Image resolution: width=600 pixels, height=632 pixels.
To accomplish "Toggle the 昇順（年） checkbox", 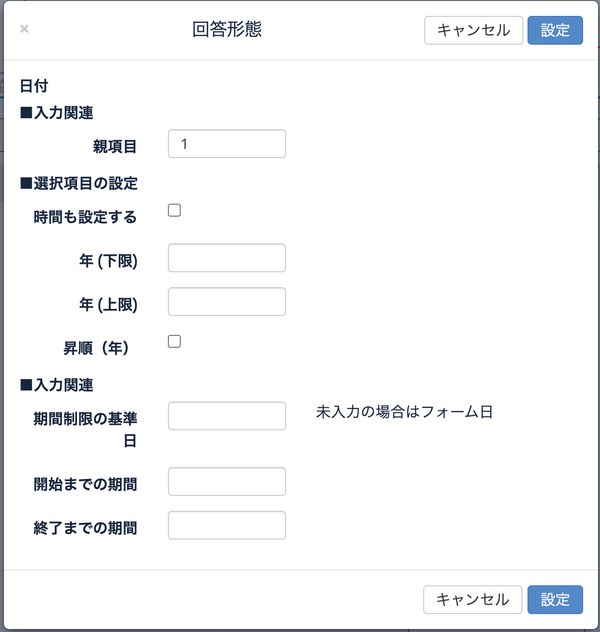I will tap(174, 341).
